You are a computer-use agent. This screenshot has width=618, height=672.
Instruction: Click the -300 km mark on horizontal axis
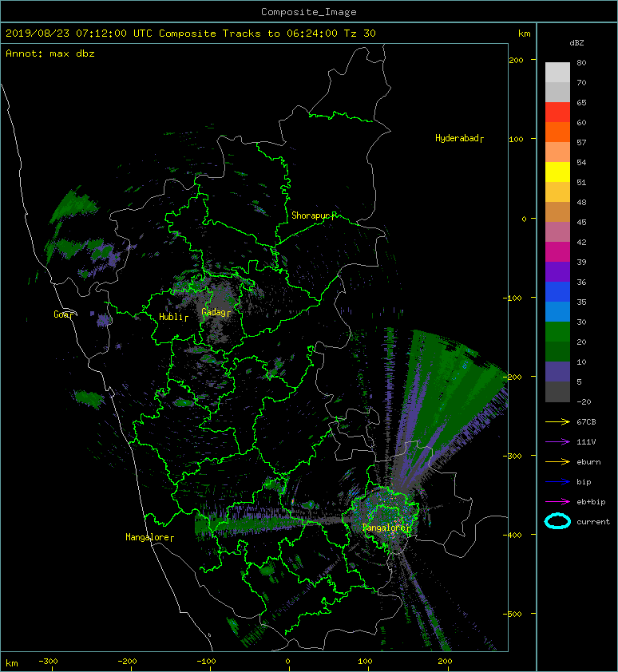pos(48,662)
